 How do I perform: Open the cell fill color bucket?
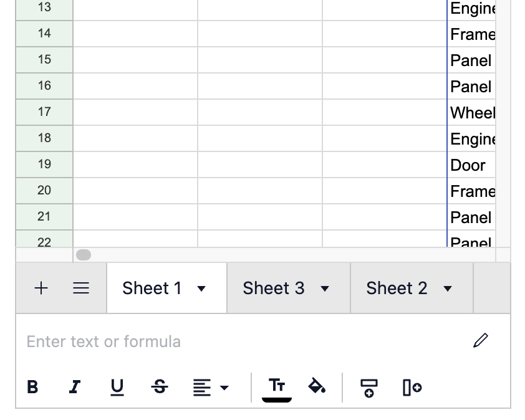pos(317,387)
